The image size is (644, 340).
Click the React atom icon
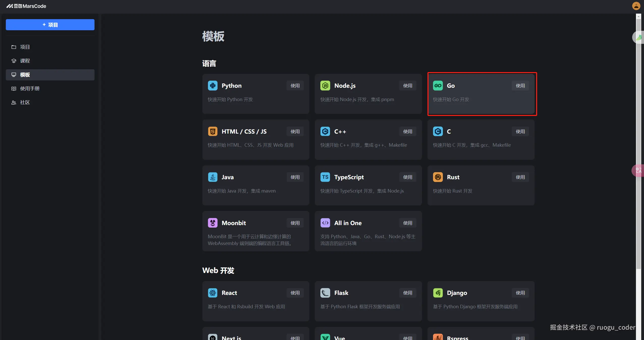pos(212,293)
